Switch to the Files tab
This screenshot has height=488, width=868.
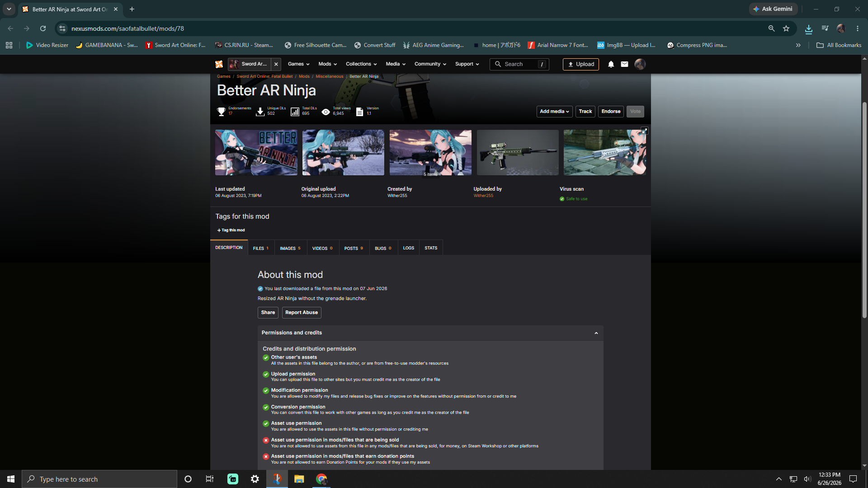tap(261, 248)
